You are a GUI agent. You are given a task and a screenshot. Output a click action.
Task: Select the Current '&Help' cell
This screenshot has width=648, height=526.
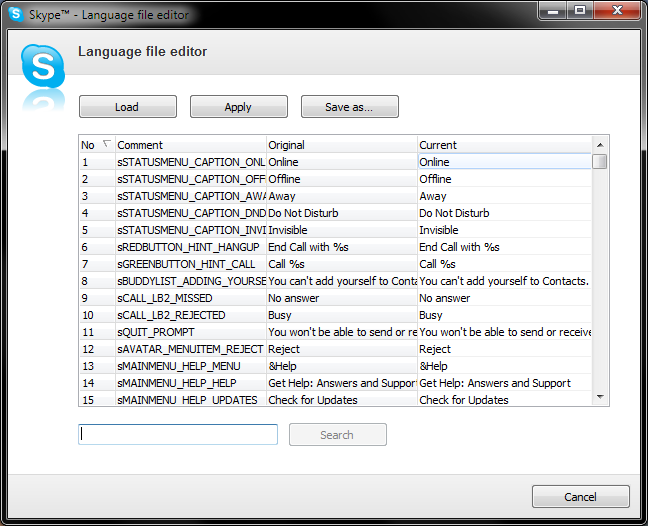tap(505, 366)
